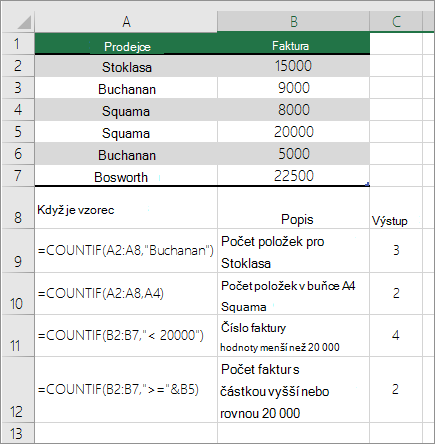Select row 8 header
The height and width of the screenshot is (444, 435).
[17, 207]
